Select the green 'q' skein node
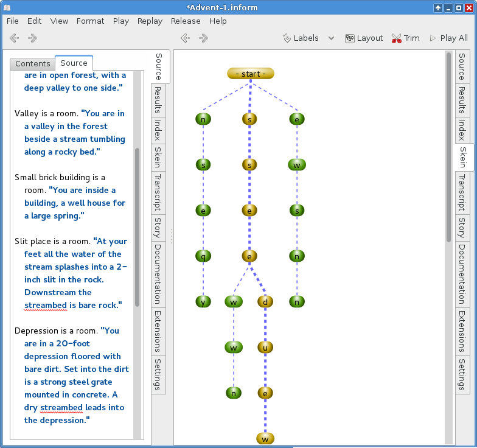Screen dimensions: 477x448 tap(203, 256)
